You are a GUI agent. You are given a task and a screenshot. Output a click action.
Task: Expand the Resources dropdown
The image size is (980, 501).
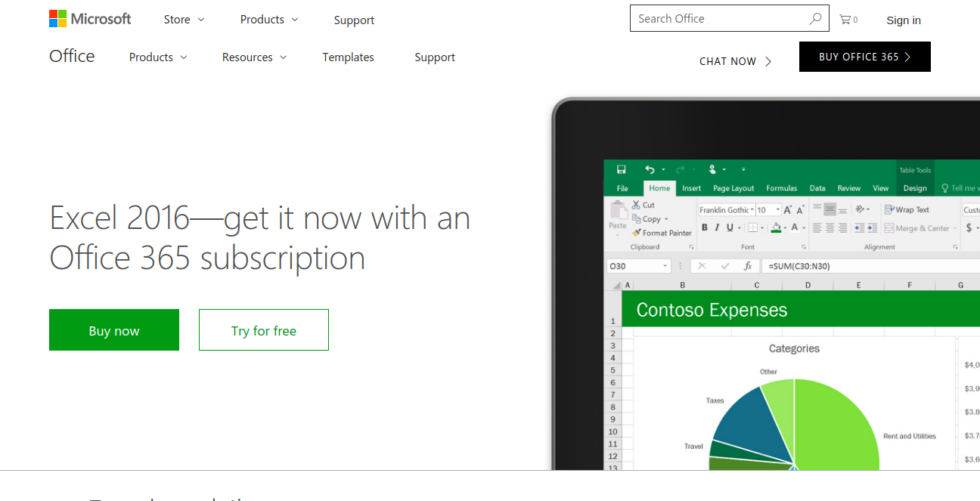coord(254,57)
